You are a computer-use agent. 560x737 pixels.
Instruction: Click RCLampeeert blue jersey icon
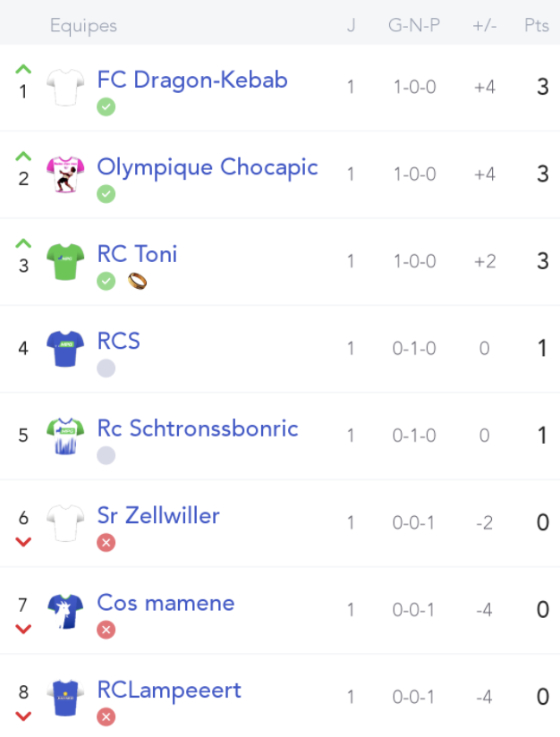(65, 698)
